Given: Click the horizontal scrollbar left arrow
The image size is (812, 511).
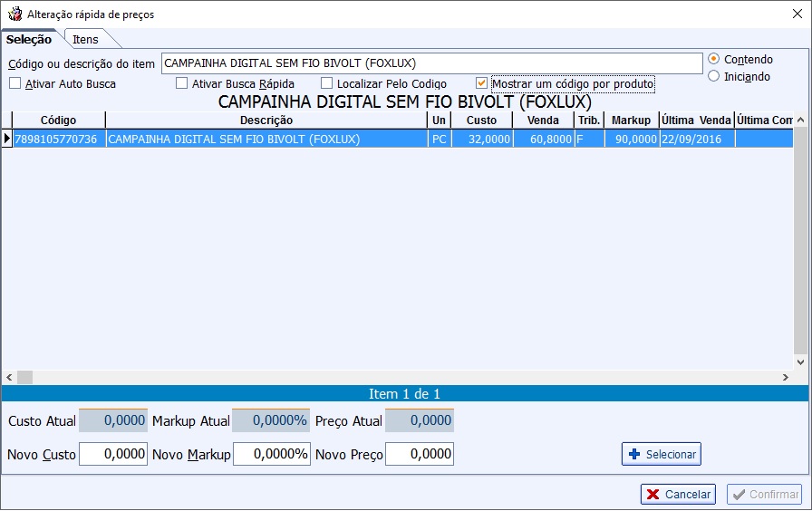Looking at the screenshot, I should pyautogui.click(x=9, y=377).
